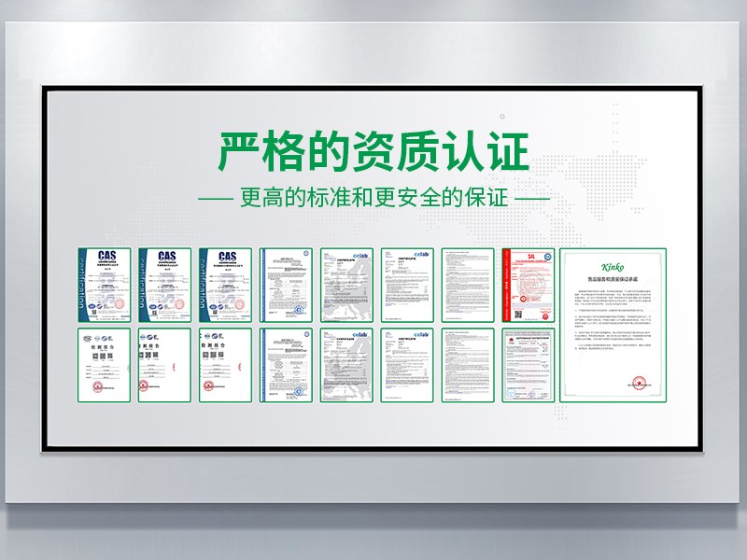Select the top-row blue-striped certificate, fourth from left
The height and width of the screenshot is (560, 747).
click(x=286, y=285)
